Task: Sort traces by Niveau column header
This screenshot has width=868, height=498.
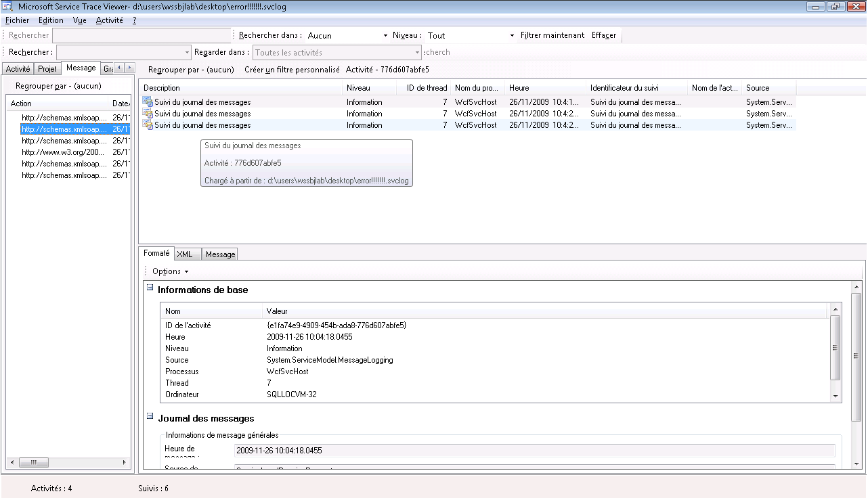Action: 369,88
